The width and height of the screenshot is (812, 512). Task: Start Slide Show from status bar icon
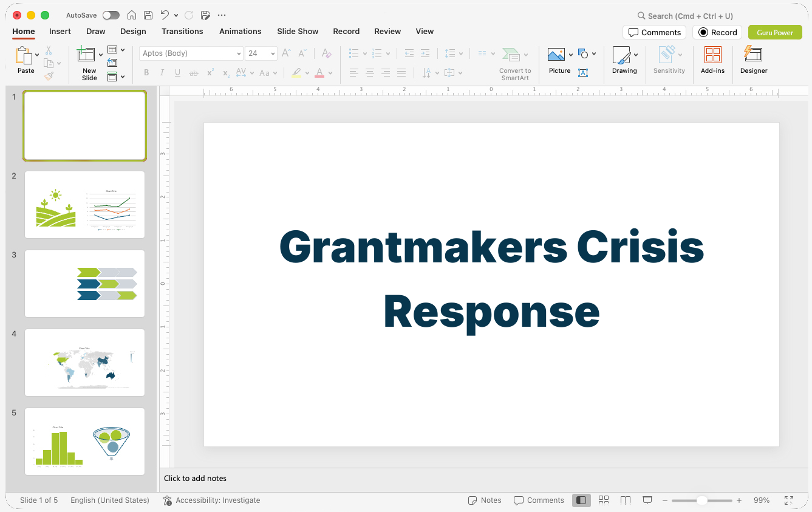click(647, 500)
